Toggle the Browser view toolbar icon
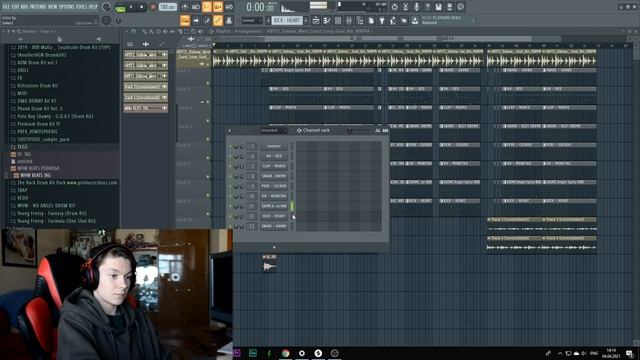 tap(360, 20)
